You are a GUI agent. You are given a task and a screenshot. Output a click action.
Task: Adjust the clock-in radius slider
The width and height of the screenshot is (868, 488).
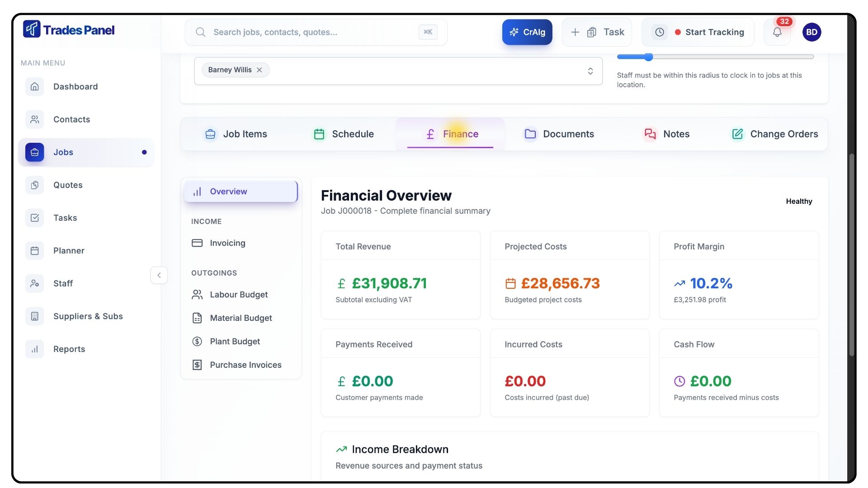[649, 57]
